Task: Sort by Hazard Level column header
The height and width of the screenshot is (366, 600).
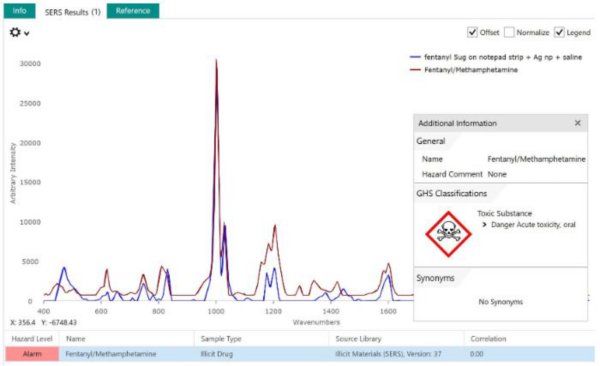Action: point(32,339)
